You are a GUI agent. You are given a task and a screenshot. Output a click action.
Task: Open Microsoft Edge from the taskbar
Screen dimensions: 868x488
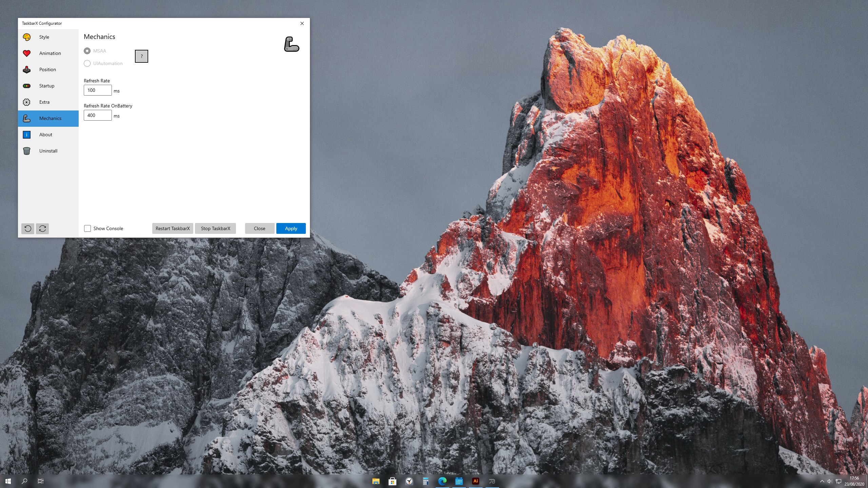pos(442,481)
